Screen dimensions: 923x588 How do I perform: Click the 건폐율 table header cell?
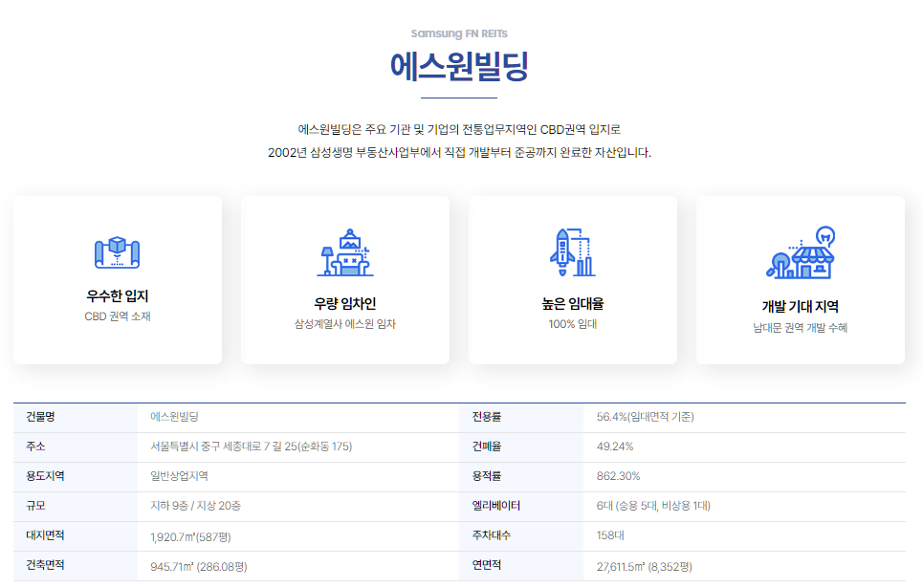521,446
